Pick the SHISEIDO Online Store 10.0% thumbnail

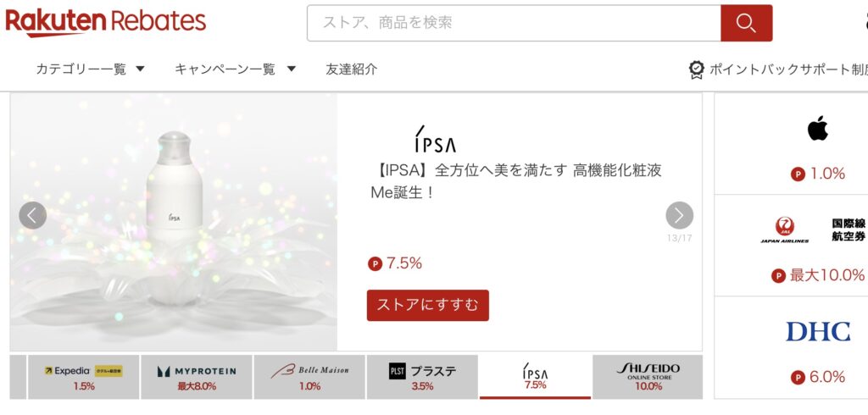[648, 377]
